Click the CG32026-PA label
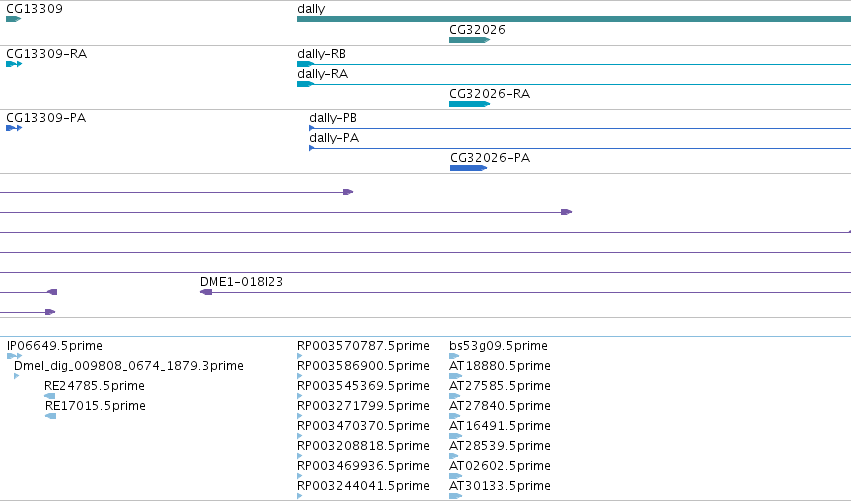 pos(490,157)
